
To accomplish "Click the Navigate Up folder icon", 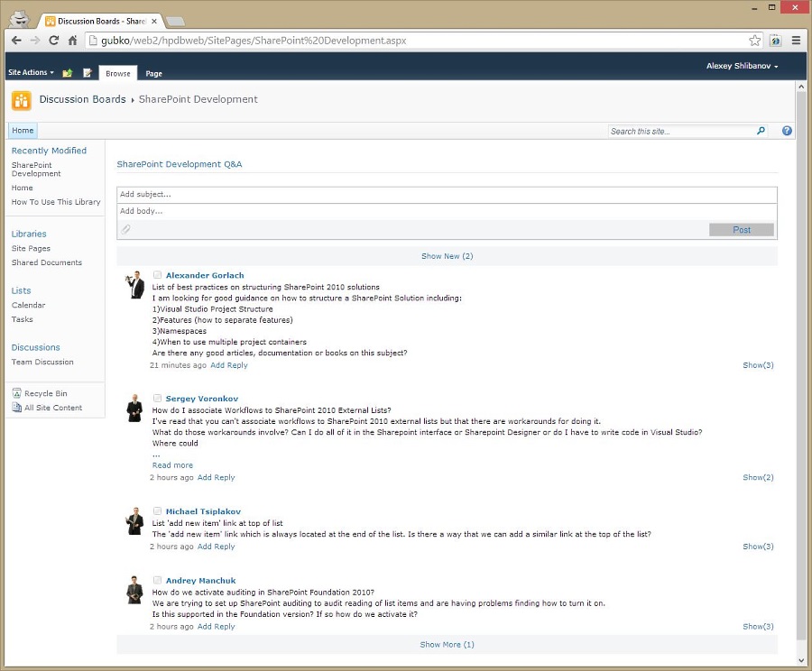I will click(x=68, y=73).
